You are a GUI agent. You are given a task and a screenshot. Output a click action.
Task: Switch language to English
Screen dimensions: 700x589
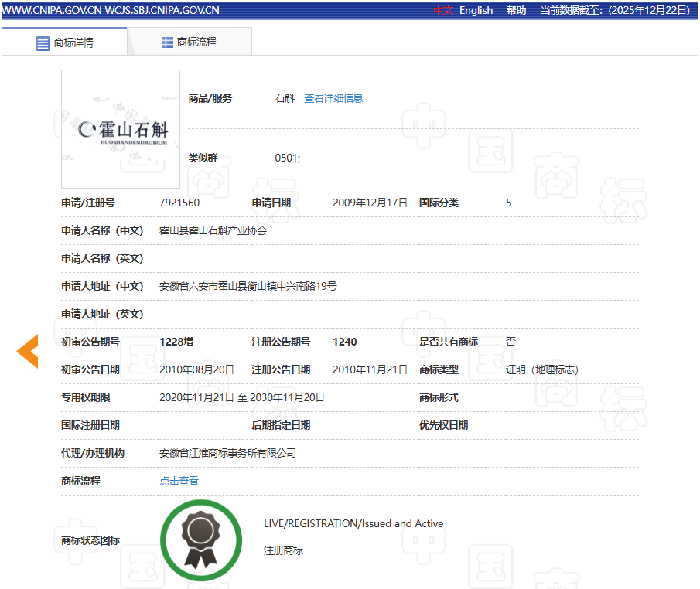click(x=476, y=10)
